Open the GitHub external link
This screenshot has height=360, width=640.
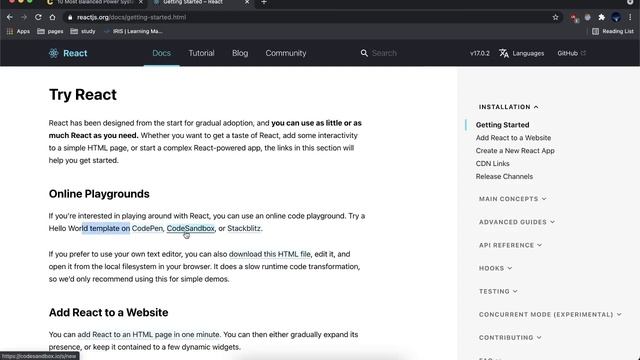click(571, 53)
